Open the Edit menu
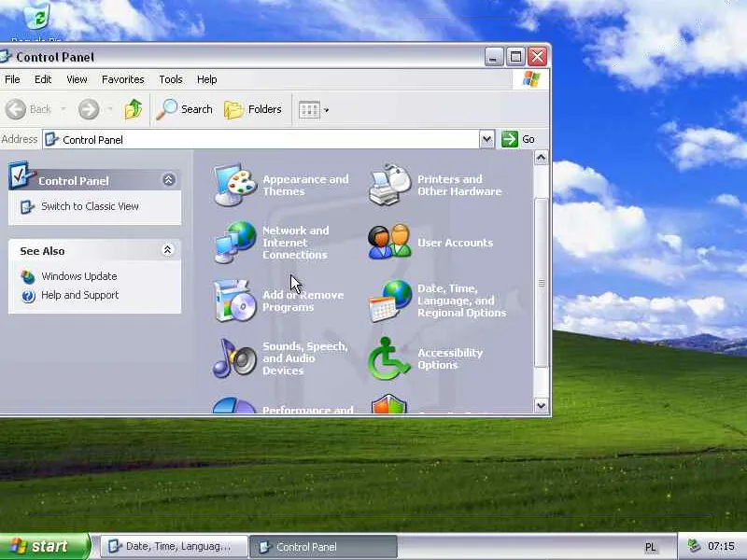Screen dimensions: 747x560 [43, 79]
